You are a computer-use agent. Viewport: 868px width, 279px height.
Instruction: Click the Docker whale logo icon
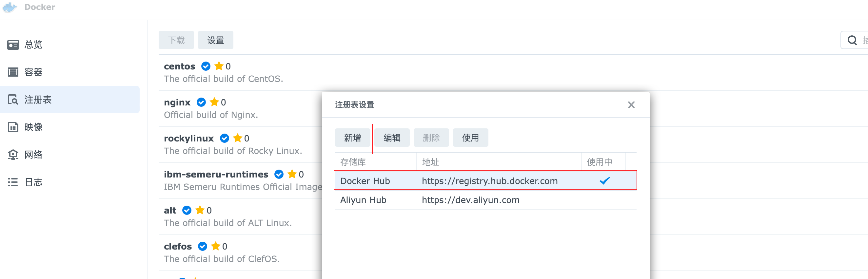click(10, 7)
